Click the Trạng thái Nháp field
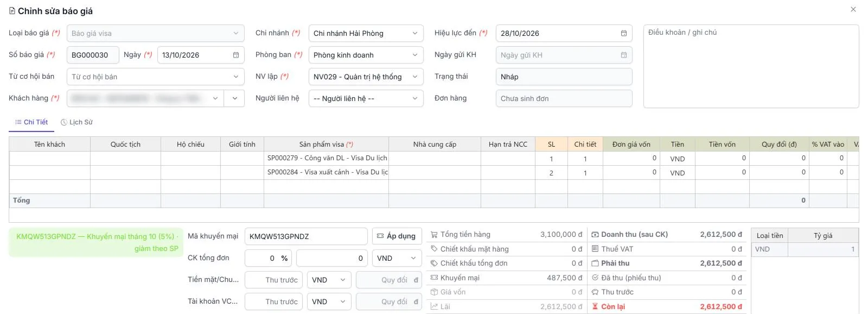Screen dimensions: 868x314 click(x=564, y=77)
